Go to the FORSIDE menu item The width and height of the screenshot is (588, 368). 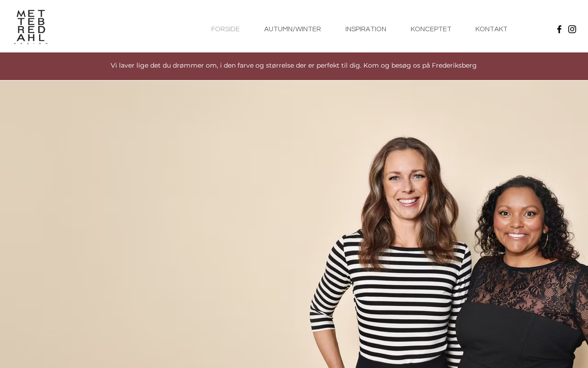(226, 29)
